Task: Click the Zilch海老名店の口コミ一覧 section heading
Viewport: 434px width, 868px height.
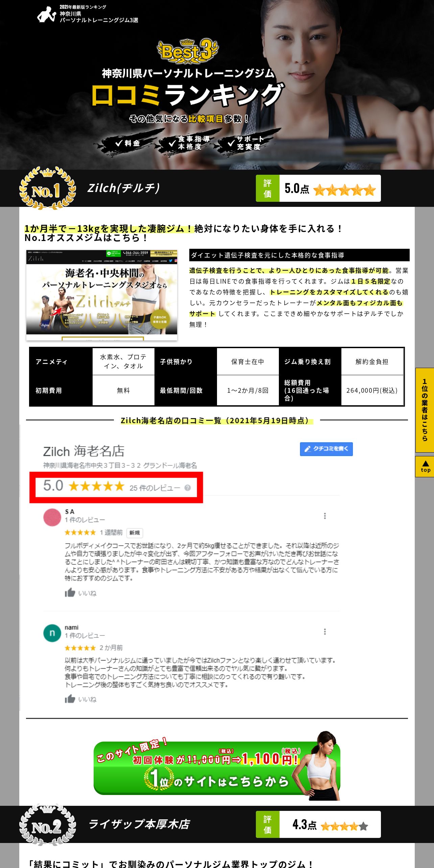Action: (217, 420)
